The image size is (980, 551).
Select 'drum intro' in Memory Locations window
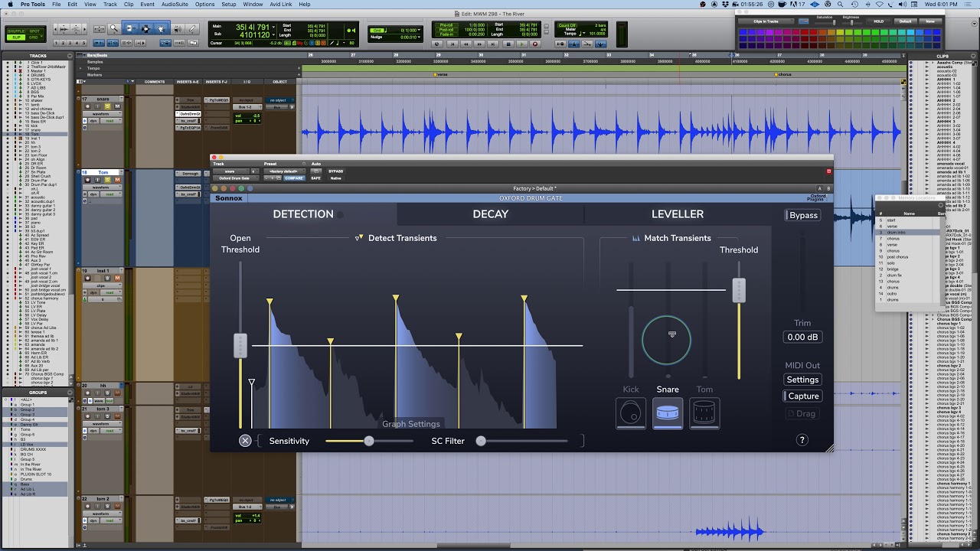pyautogui.click(x=910, y=232)
